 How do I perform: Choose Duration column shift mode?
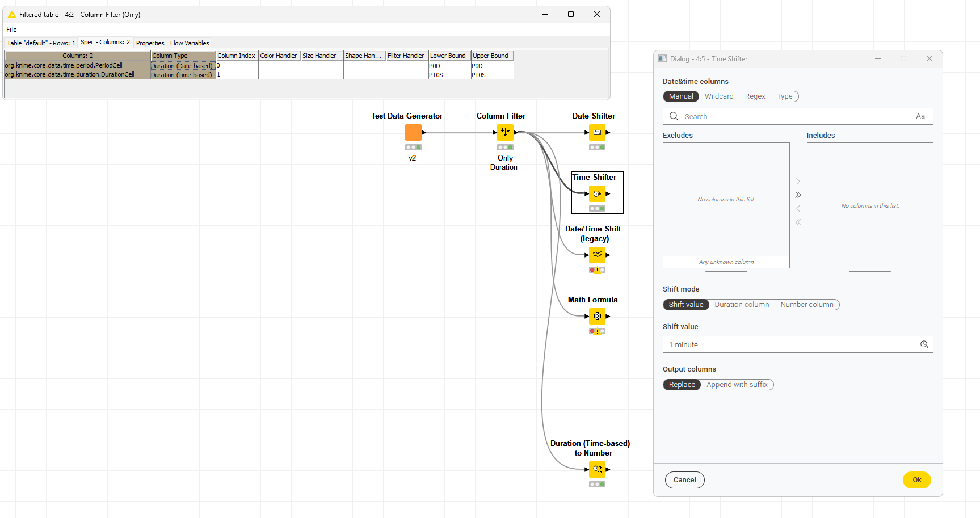[x=742, y=305]
